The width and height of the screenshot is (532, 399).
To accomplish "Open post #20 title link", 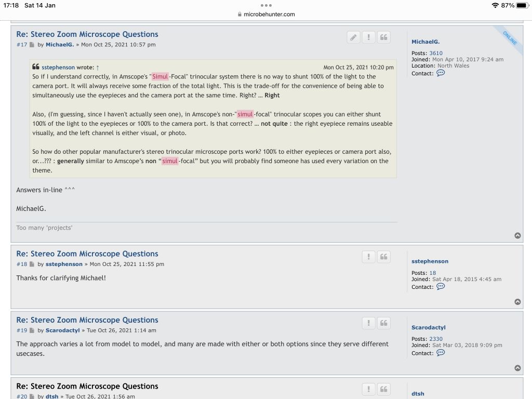I will [x=87, y=386].
